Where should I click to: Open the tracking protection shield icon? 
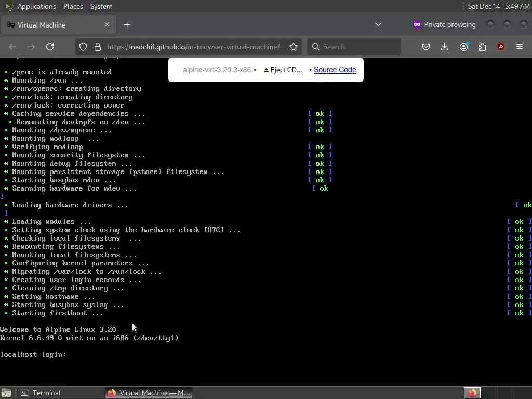[83, 47]
